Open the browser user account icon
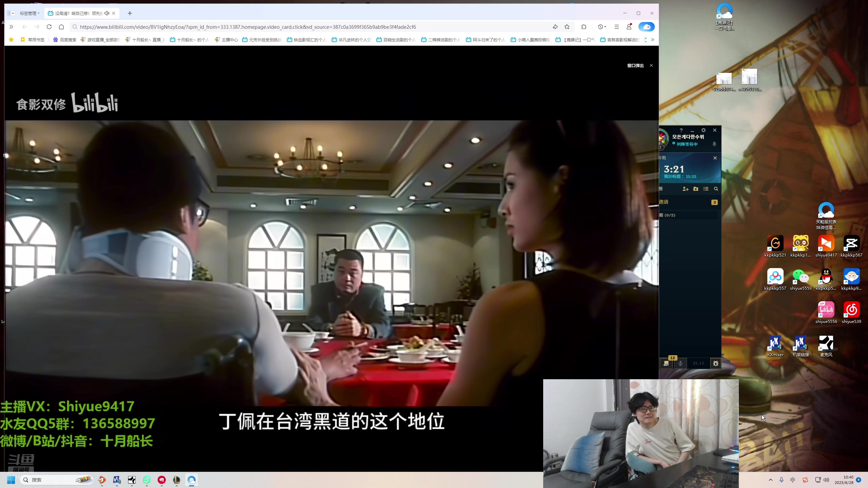 629,27
